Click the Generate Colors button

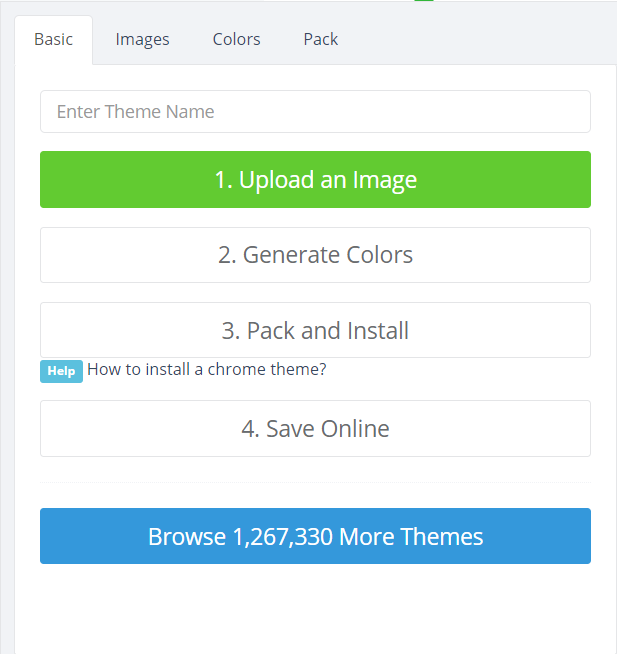pyautogui.click(x=315, y=255)
